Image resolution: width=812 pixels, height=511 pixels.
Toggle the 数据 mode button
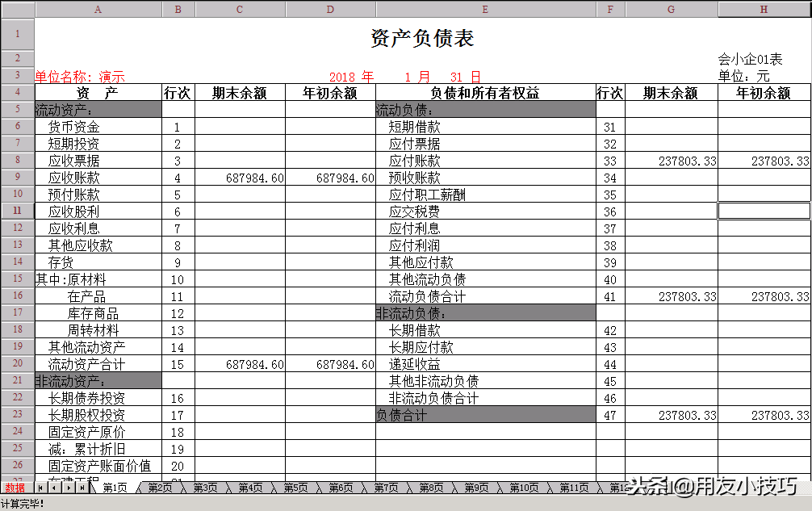pos(15,488)
